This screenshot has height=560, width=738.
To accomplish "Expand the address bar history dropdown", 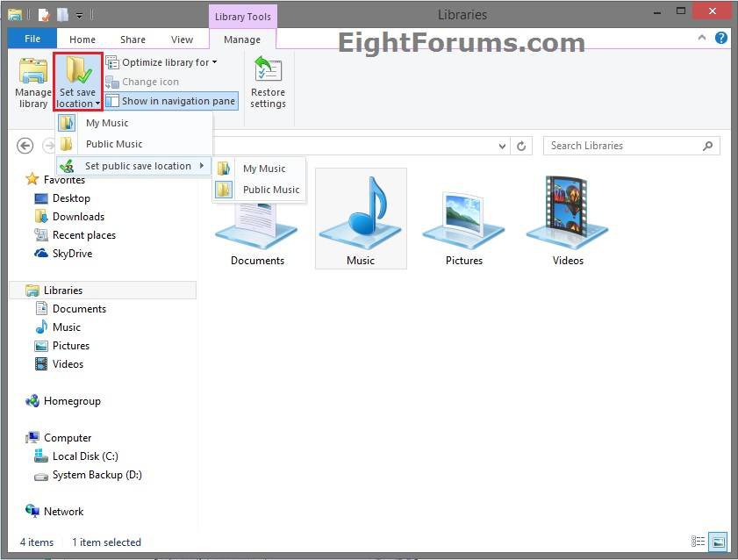I will tap(502, 147).
